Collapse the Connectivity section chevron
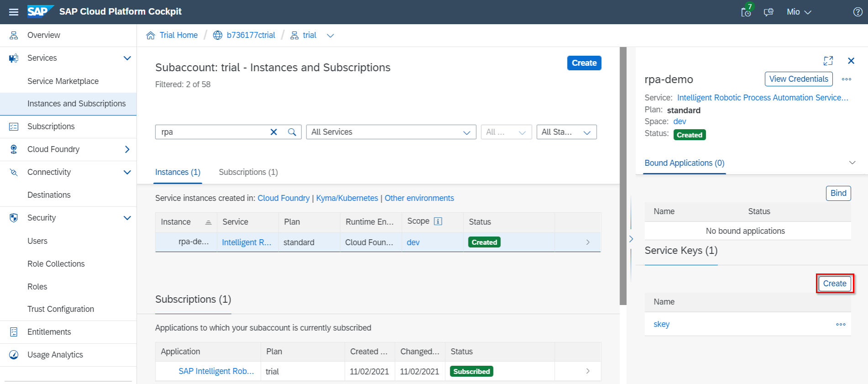The width and height of the screenshot is (868, 384). pyautogui.click(x=127, y=172)
